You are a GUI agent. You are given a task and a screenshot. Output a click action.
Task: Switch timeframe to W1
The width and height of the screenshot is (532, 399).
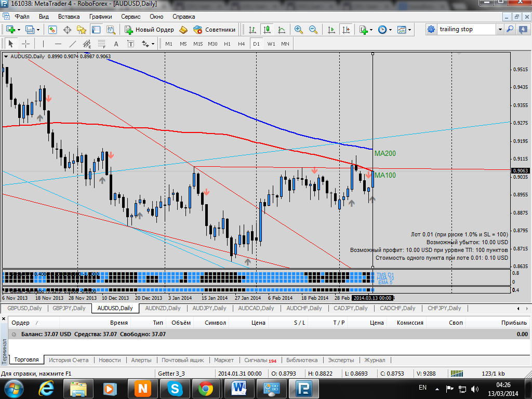271,44
